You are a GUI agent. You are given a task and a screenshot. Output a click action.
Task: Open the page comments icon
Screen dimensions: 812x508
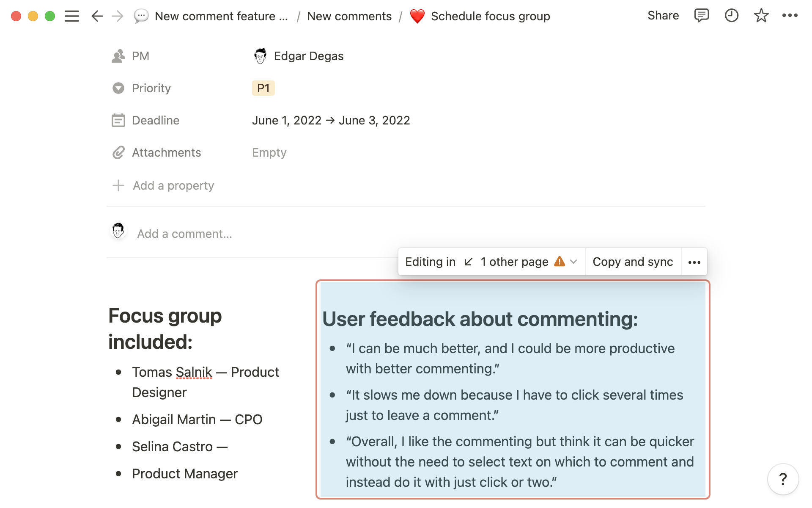coord(701,16)
